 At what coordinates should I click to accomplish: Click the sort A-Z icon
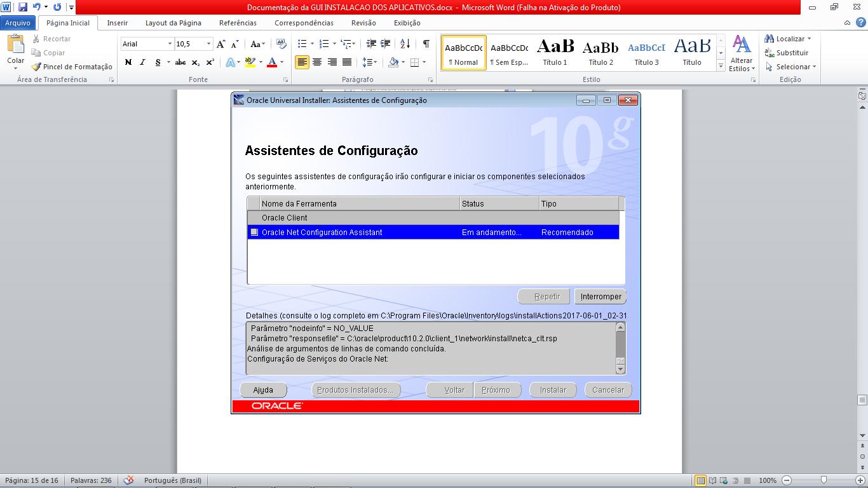click(407, 44)
